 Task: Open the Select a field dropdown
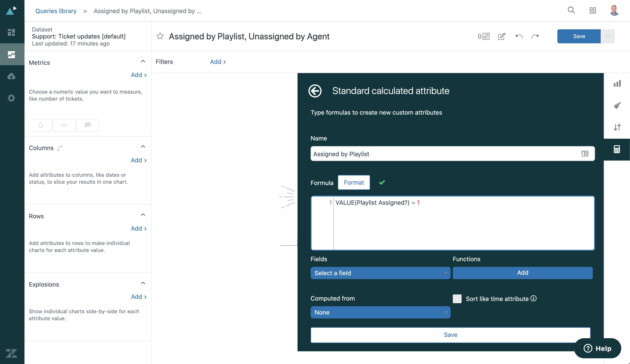(380, 273)
